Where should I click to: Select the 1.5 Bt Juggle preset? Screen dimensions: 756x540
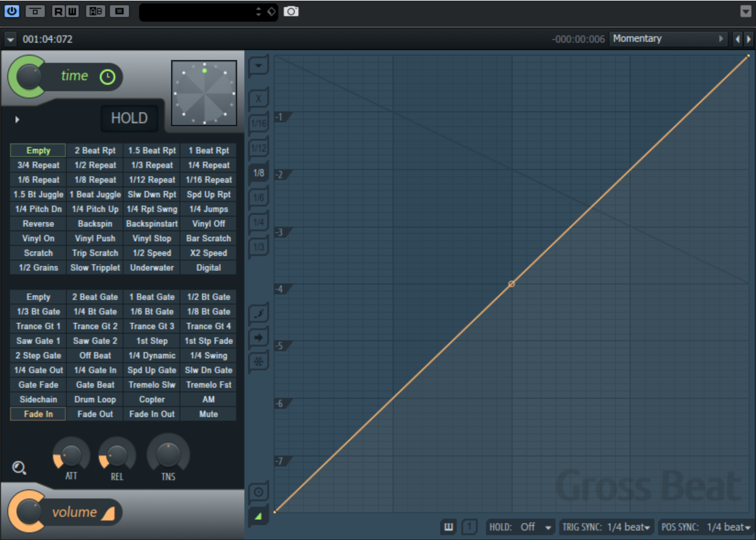point(38,195)
